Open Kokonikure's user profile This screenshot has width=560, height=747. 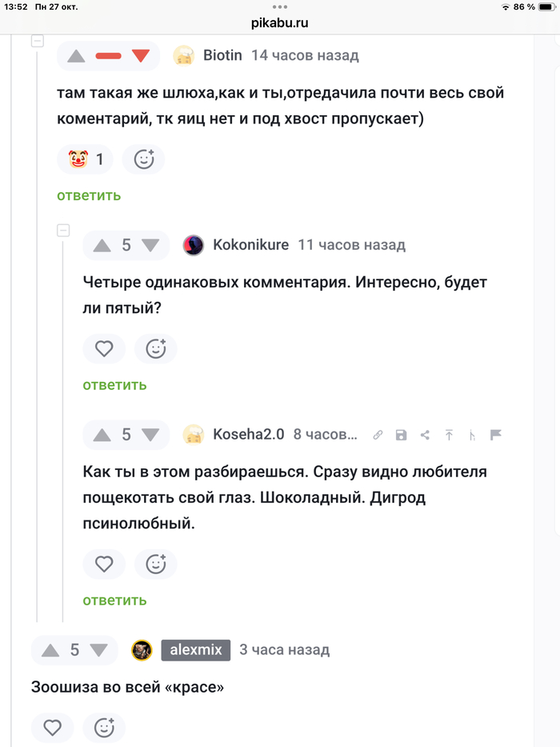click(x=250, y=245)
